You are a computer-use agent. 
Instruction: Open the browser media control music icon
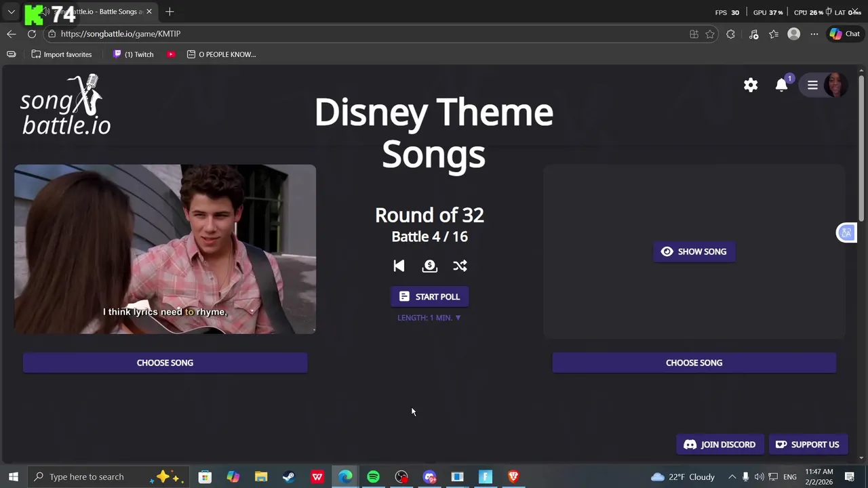tap(753, 34)
